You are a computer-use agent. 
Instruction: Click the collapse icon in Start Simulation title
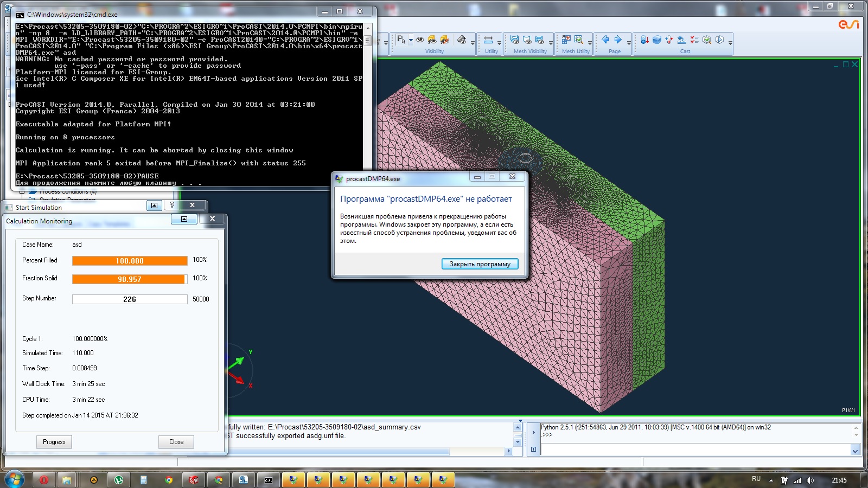point(154,205)
